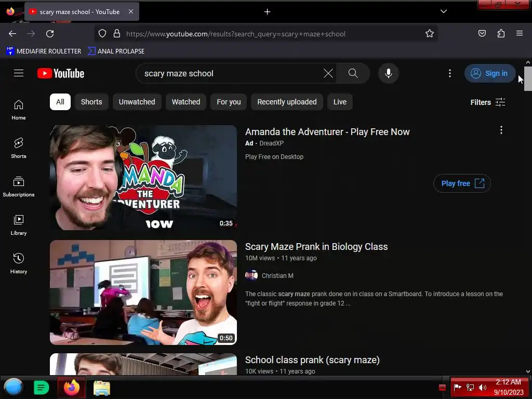Image resolution: width=532 pixels, height=399 pixels.
Task: Click the Christian M channel avatar
Action: point(251,275)
